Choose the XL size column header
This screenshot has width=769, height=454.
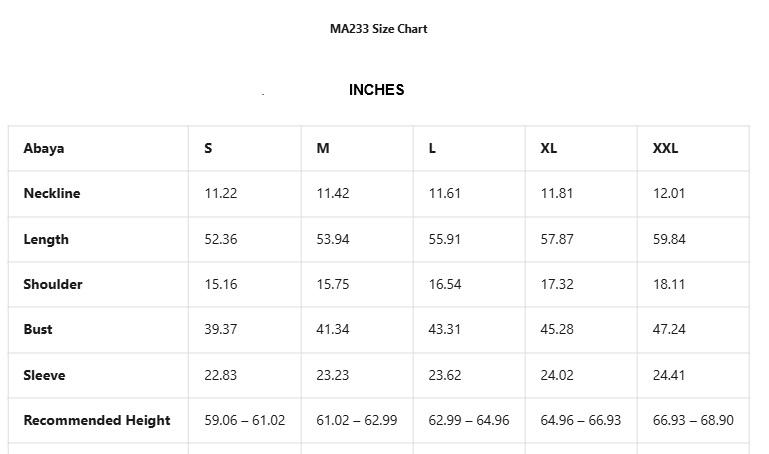549,148
